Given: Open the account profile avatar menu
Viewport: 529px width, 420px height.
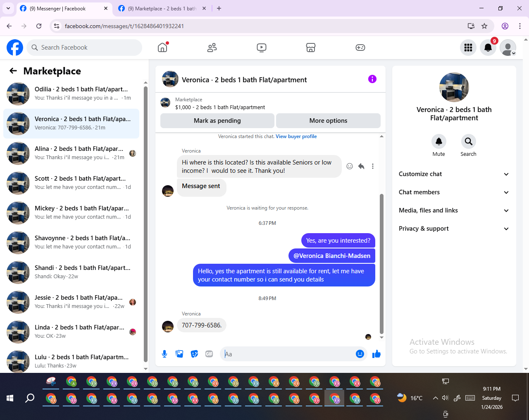Looking at the screenshot, I should [508, 48].
